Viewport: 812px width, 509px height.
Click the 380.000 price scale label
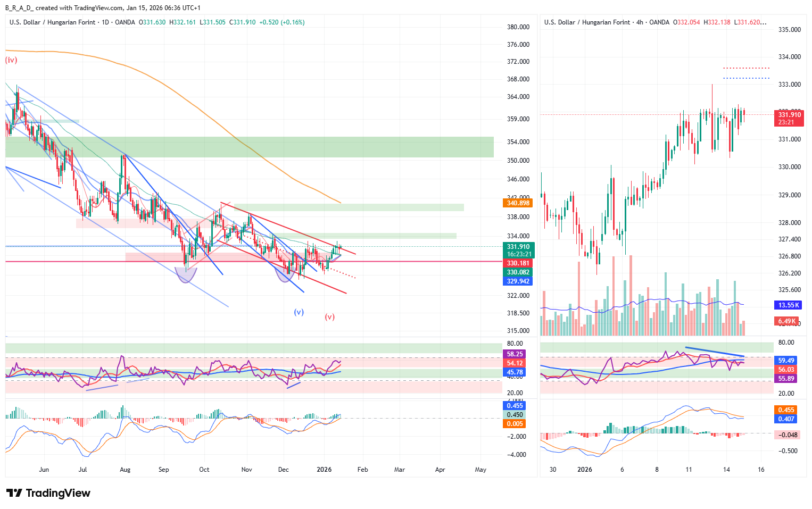[x=518, y=27]
